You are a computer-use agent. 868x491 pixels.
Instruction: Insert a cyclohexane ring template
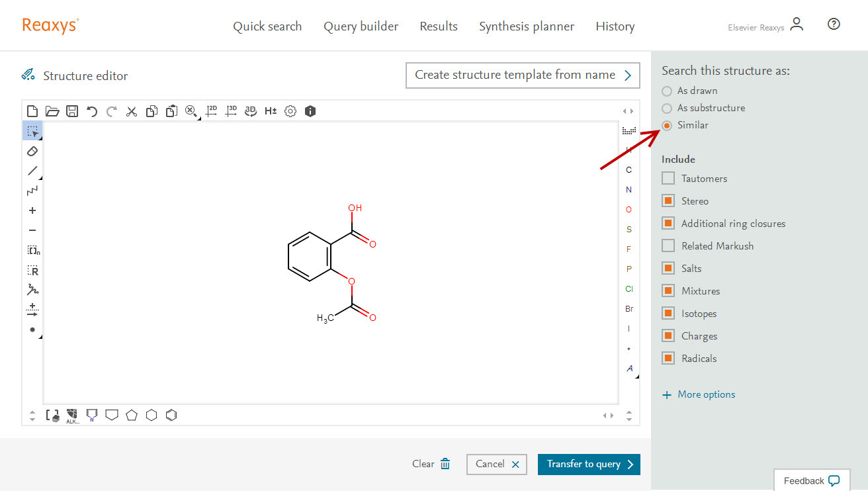pyautogui.click(x=152, y=416)
